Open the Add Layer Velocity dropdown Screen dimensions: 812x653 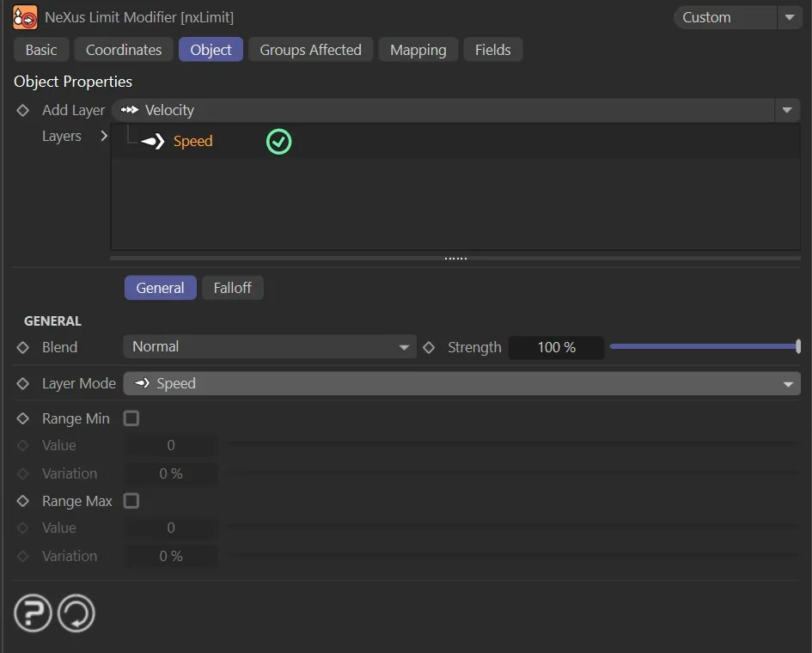455,110
